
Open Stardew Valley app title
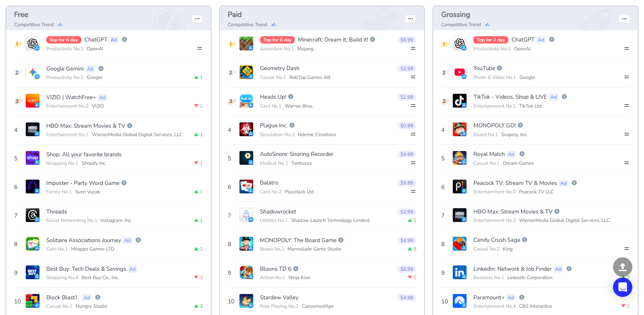(279, 297)
